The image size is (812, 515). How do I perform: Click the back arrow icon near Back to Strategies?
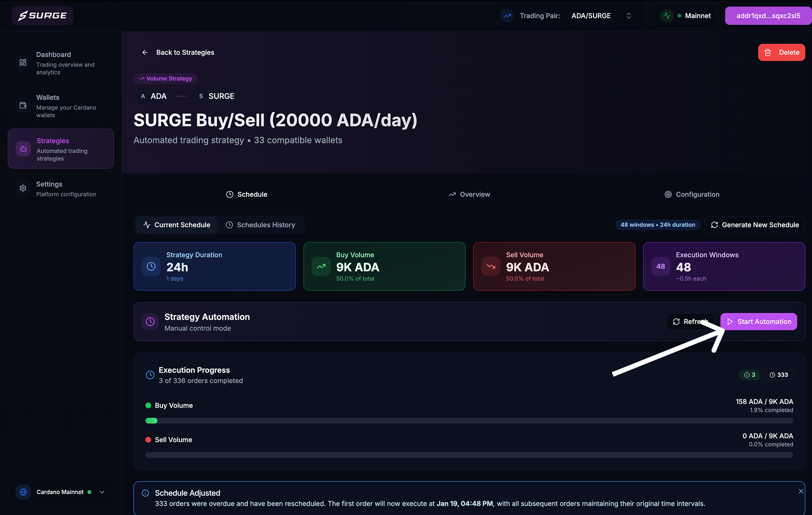145,52
